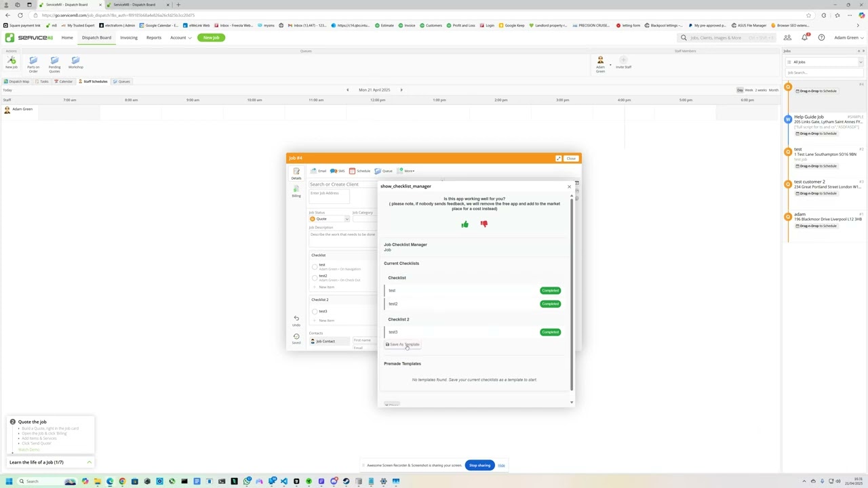Click Stop sharing button
868x488 pixels.
[x=479, y=466]
